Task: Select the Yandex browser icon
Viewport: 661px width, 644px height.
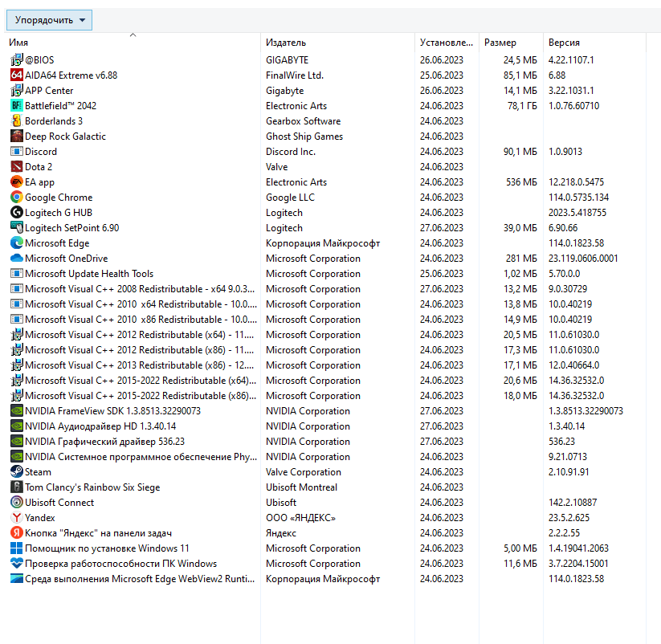Action: pyautogui.click(x=16, y=518)
